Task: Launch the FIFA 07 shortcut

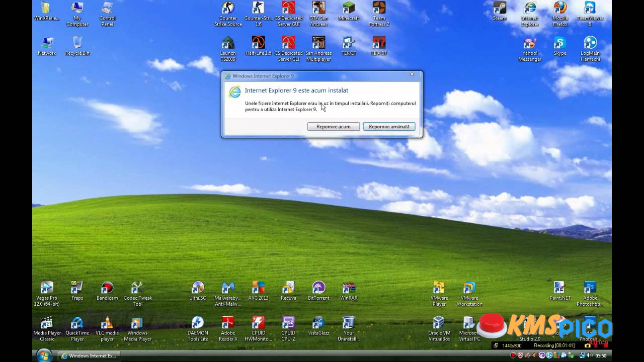Action: point(379,46)
